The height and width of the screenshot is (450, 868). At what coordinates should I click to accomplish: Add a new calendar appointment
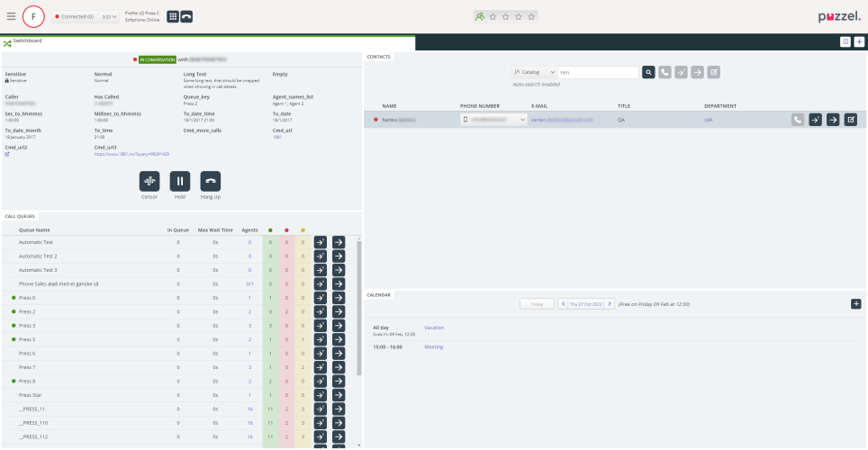[x=855, y=304]
